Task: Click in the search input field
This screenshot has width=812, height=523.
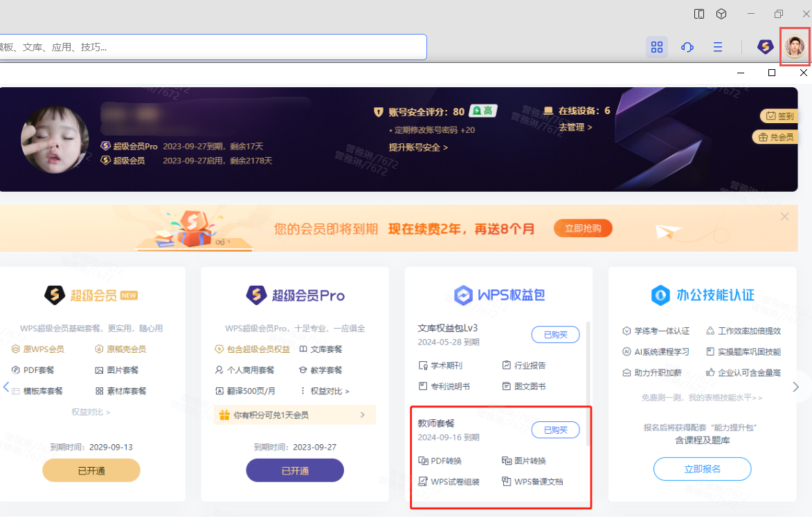Action: (208, 47)
